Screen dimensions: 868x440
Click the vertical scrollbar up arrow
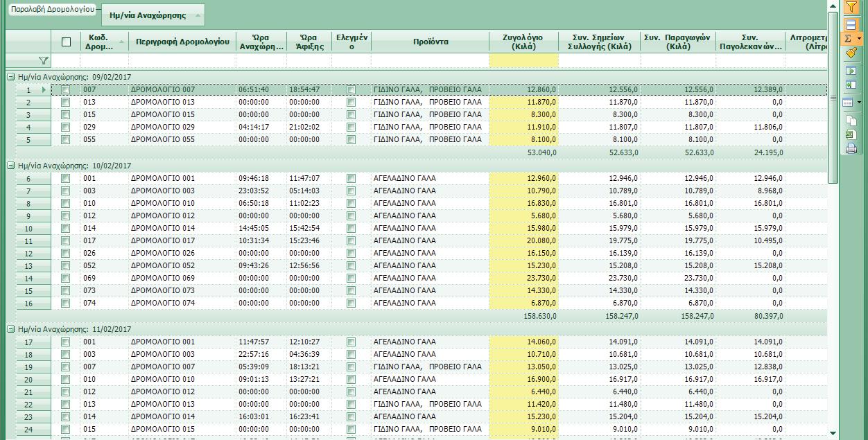click(833, 6)
